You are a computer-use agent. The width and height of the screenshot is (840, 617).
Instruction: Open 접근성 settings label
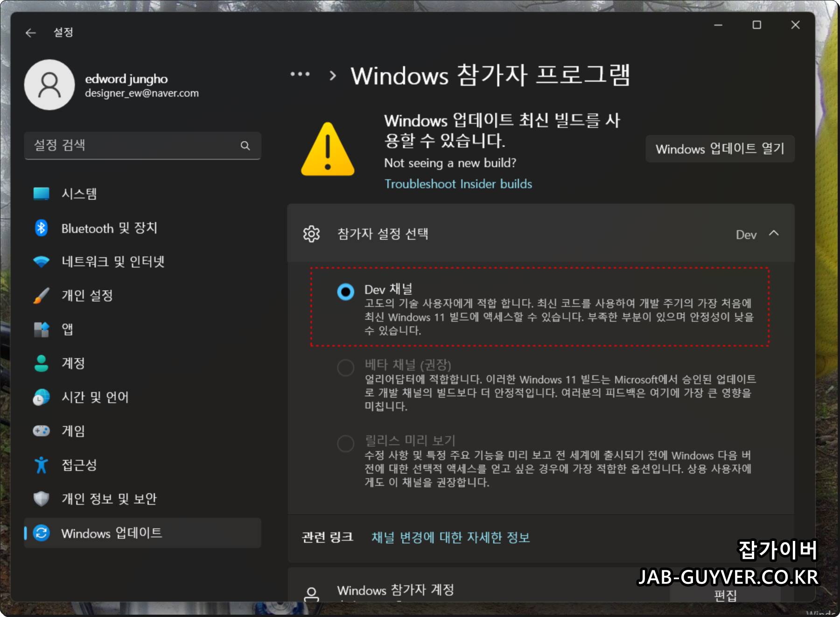click(x=79, y=465)
